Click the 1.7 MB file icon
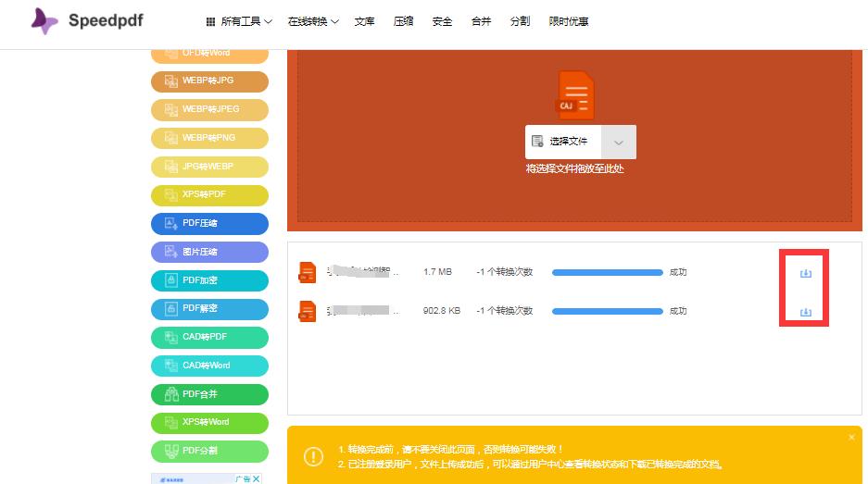868x484 pixels. tap(308, 272)
